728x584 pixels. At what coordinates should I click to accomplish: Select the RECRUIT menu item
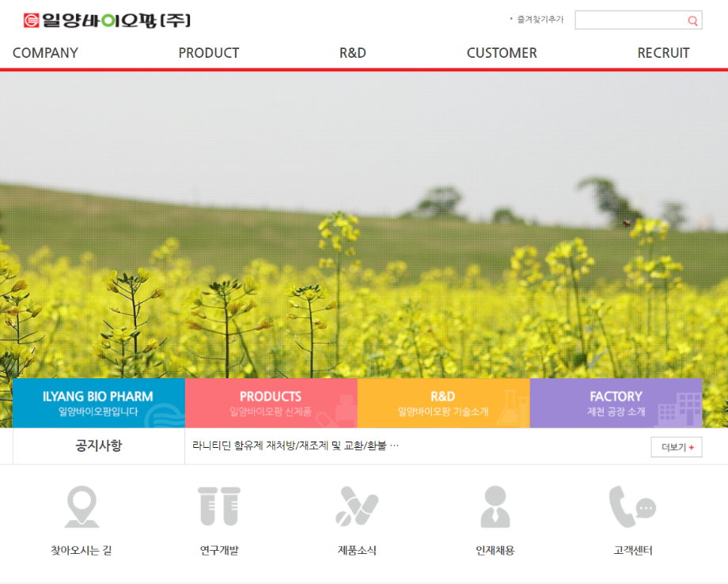[663, 53]
